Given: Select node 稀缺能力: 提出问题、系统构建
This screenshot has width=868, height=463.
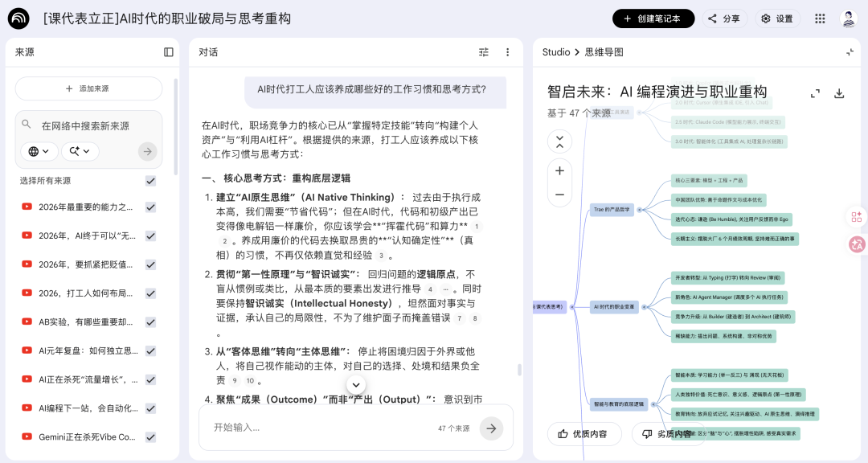Looking at the screenshot, I should tap(723, 336).
